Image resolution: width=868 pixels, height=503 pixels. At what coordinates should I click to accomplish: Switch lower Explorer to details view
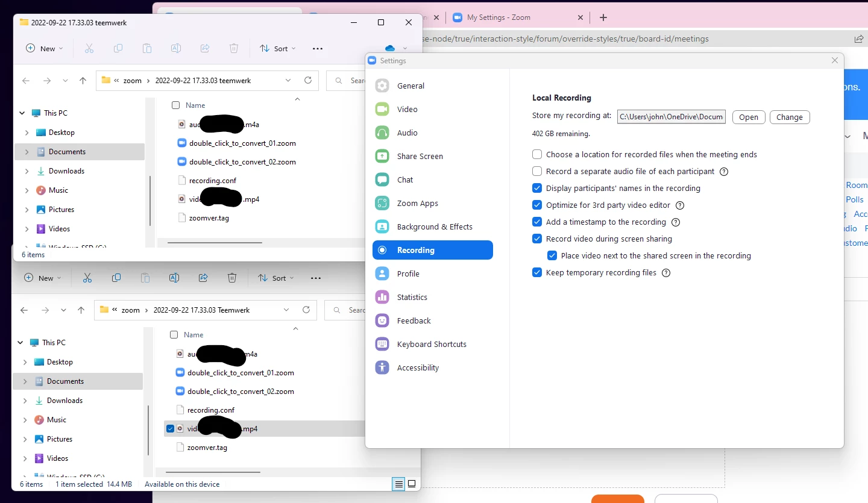coord(398,484)
